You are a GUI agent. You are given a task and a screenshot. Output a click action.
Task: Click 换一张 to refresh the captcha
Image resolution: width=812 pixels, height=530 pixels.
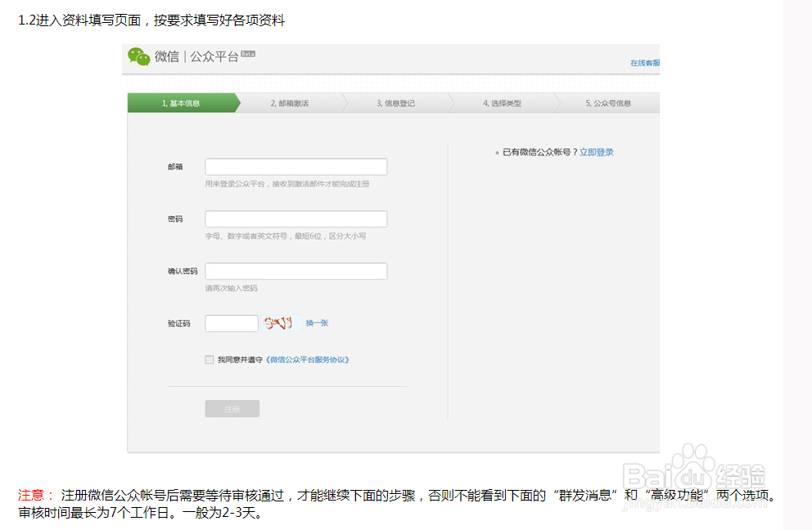[x=315, y=323]
